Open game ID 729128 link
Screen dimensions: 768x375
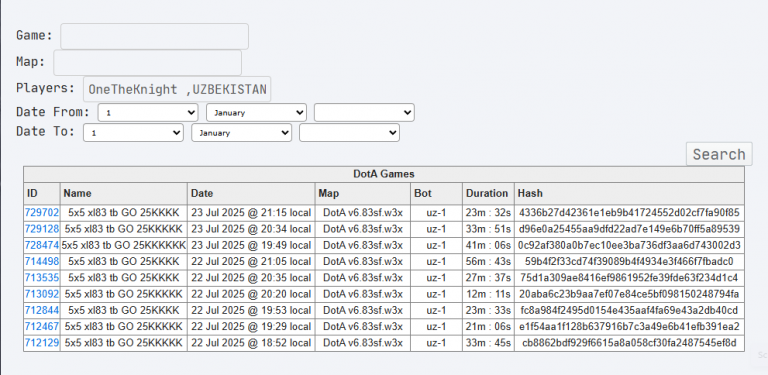coord(42,229)
